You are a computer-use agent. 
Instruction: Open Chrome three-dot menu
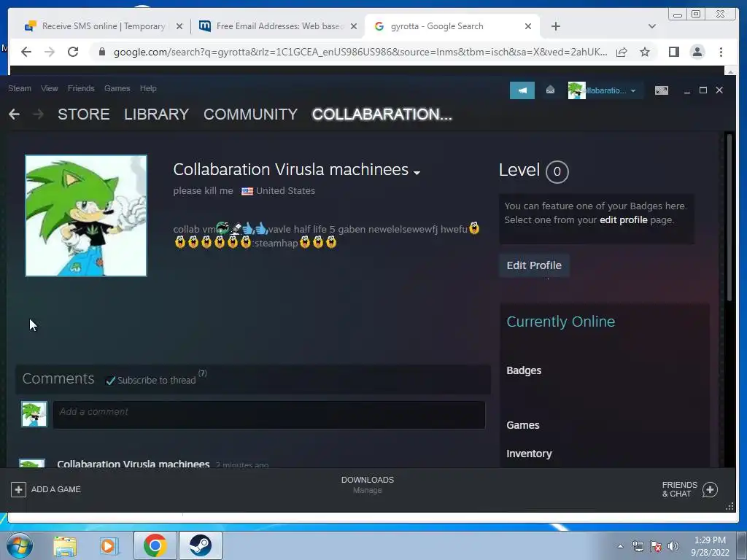click(721, 52)
